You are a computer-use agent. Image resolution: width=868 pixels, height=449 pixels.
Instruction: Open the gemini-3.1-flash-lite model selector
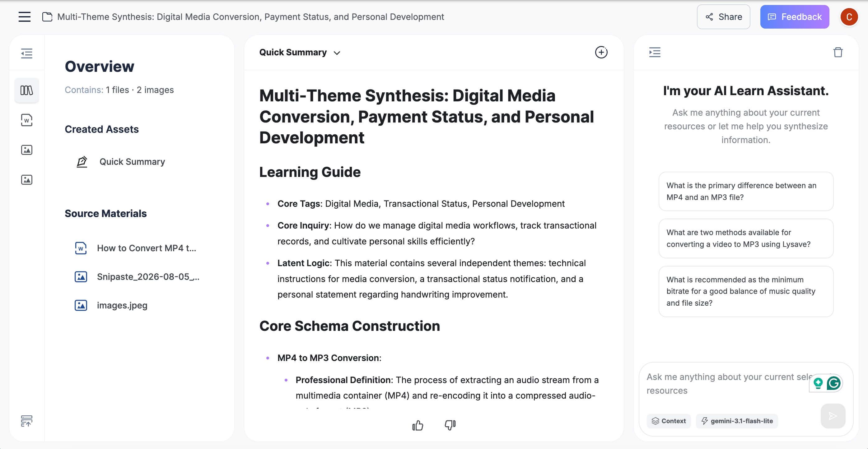[x=737, y=421]
